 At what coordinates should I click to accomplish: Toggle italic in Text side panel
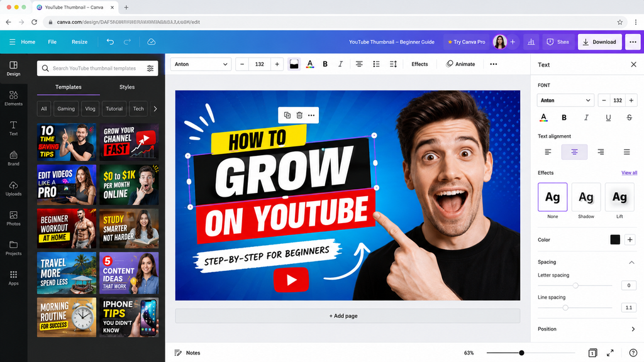(586, 118)
